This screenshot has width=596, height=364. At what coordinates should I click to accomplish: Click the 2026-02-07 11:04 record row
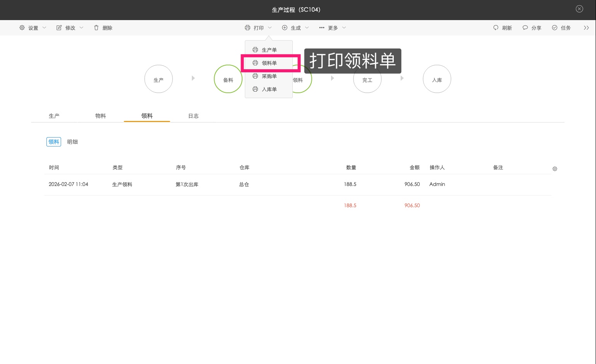pyautogui.click(x=69, y=184)
